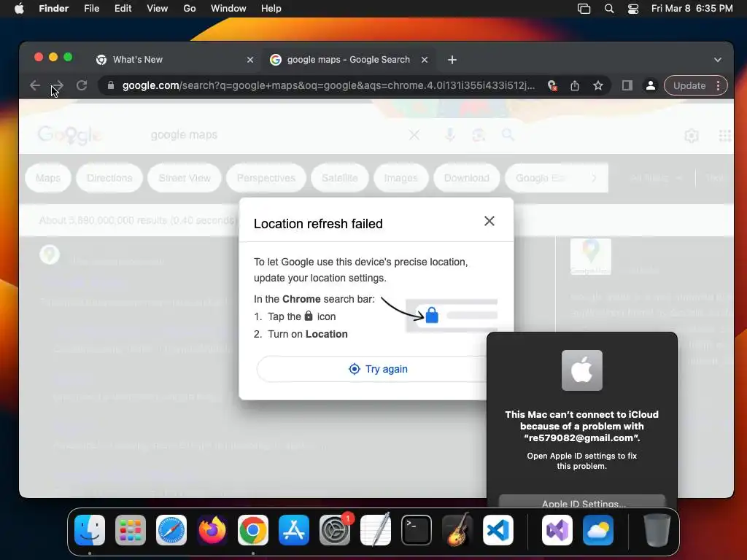Open the All filters dropdown
747x560 pixels.
coord(656,178)
